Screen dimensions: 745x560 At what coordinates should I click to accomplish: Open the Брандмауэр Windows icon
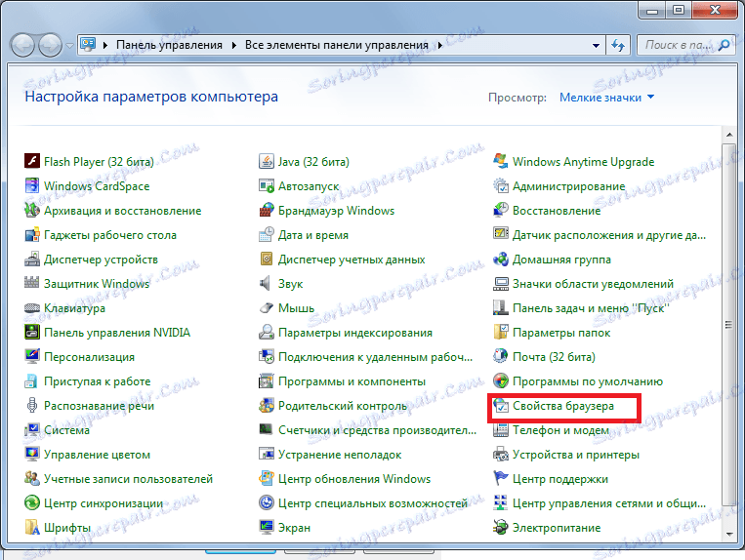[x=266, y=210]
